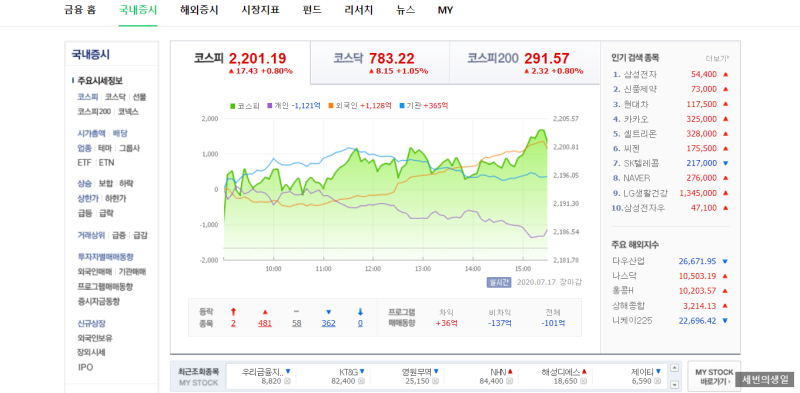Open 삼성전자 in popular search list
Screen dimensions: 800x393
tap(640, 75)
